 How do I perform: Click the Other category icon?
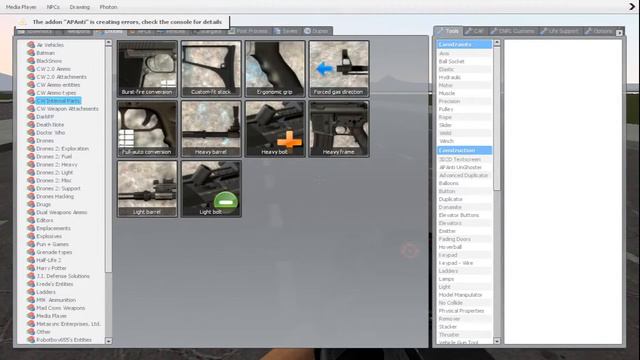point(31,332)
